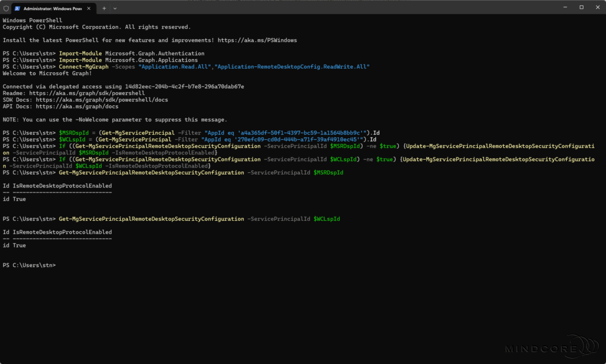Click the "Application.Read.All" scope string
The height and width of the screenshot is (364, 606).
click(x=175, y=66)
